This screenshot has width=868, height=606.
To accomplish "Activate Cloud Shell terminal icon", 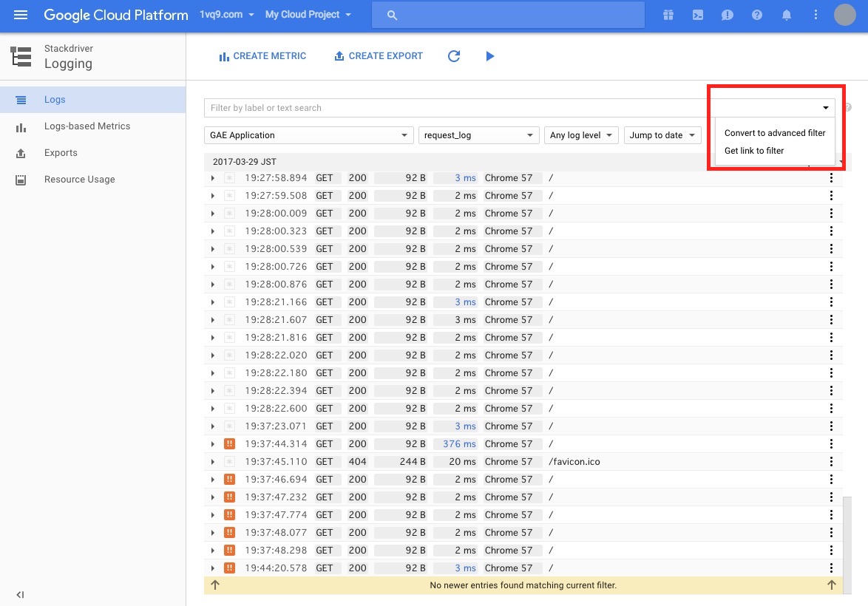I will pos(697,15).
